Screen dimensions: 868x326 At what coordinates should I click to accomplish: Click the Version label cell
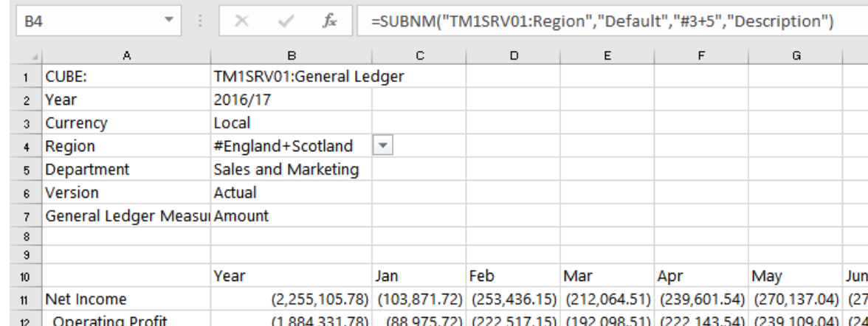[127, 193]
